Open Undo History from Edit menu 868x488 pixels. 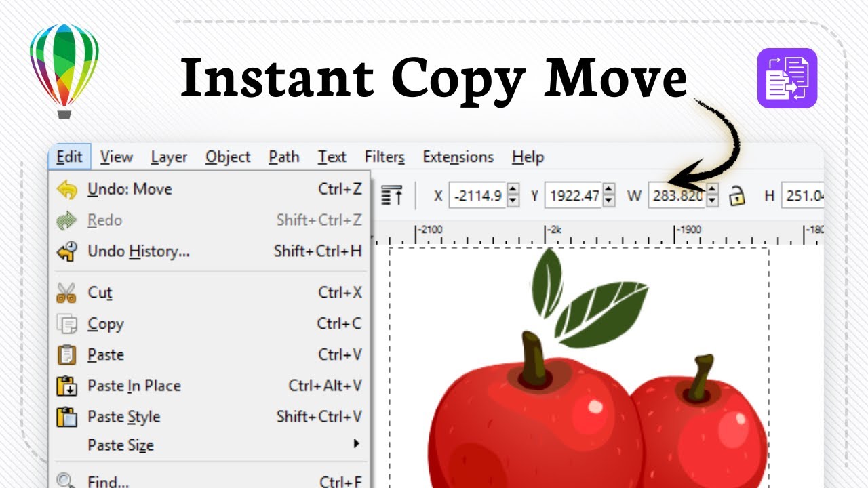coord(210,251)
